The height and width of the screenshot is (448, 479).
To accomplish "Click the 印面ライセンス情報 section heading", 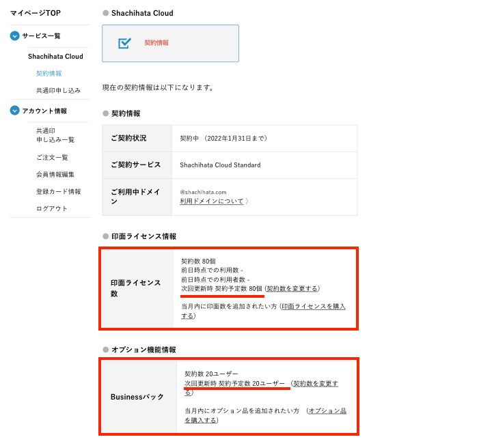I will pyautogui.click(x=144, y=236).
